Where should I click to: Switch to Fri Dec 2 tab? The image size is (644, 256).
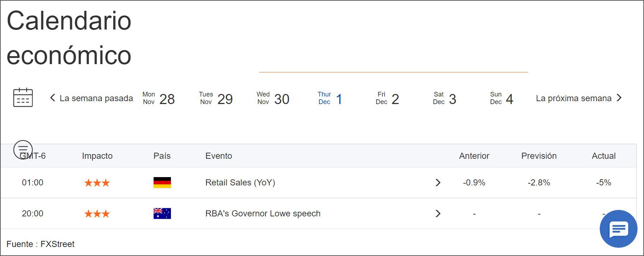click(x=387, y=99)
